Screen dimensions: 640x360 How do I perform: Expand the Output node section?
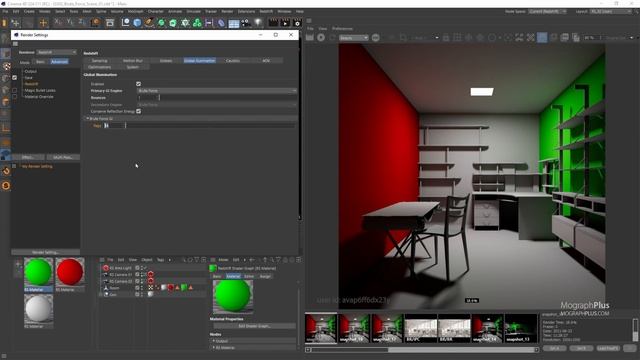point(213,341)
